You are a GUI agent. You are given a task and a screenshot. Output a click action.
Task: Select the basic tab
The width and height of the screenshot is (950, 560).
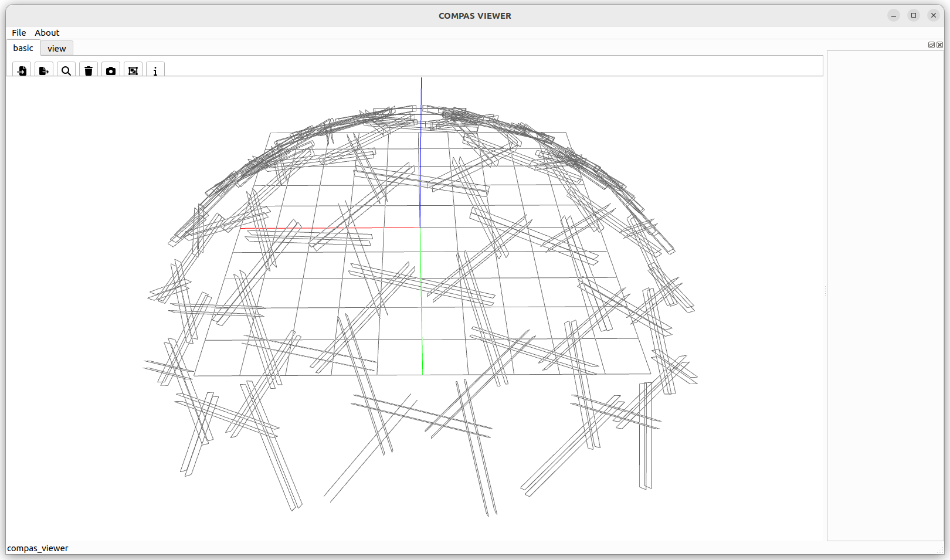22,47
